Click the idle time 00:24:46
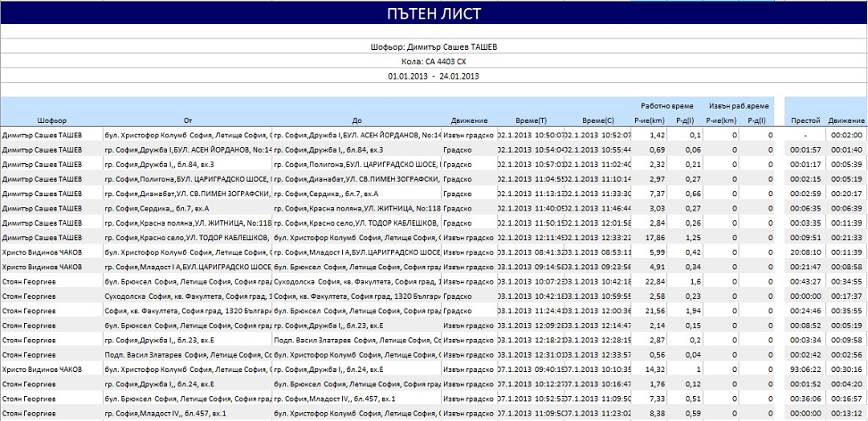The image size is (868, 421). click(x=805, y=311)
